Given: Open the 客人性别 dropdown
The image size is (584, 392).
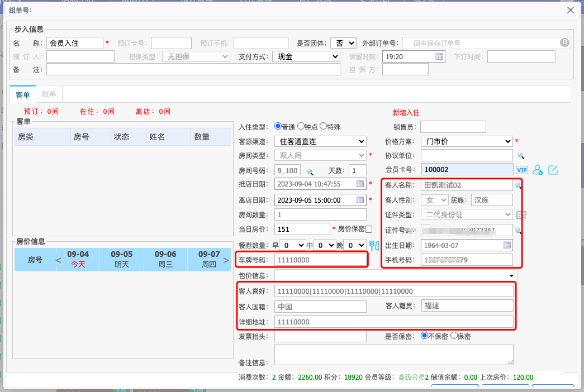Looking at the screenshot, I should pyautogui.click(x=434, y=200).
